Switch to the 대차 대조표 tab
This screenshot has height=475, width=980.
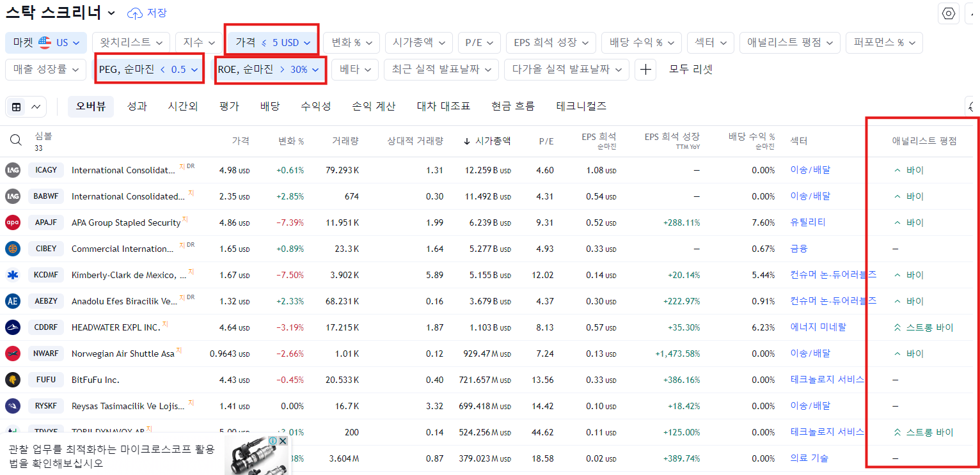(x=443, y=107)
